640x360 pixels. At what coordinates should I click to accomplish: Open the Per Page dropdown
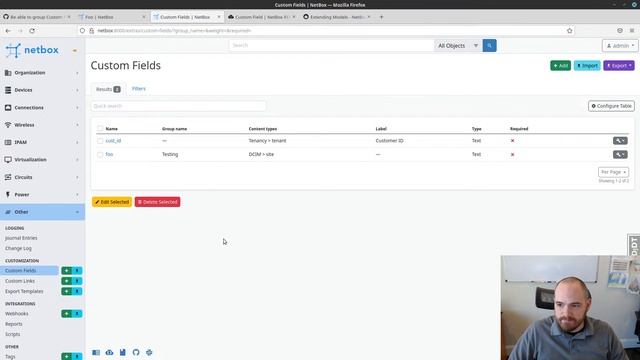(613, 172)
